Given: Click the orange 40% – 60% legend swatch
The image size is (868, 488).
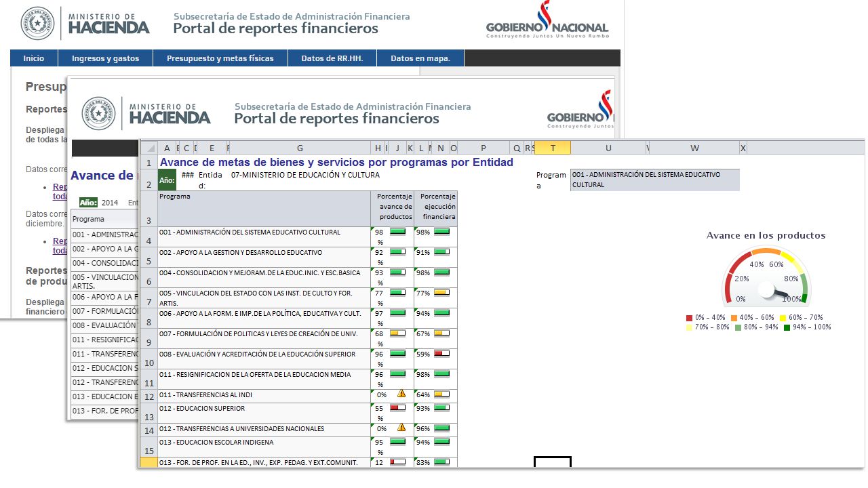Looking at the screenshot, I should click(x=734, y=317).
